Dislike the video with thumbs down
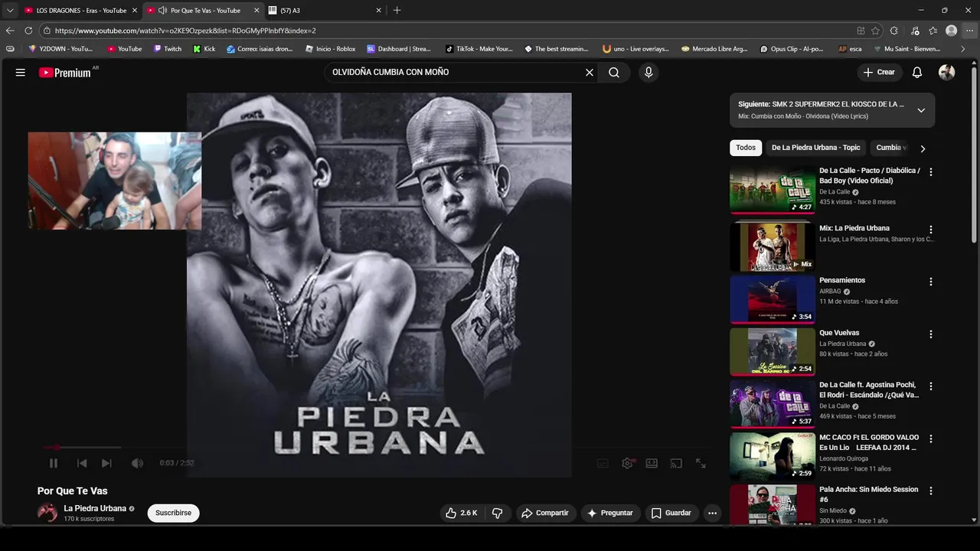 tap(497, 513)
